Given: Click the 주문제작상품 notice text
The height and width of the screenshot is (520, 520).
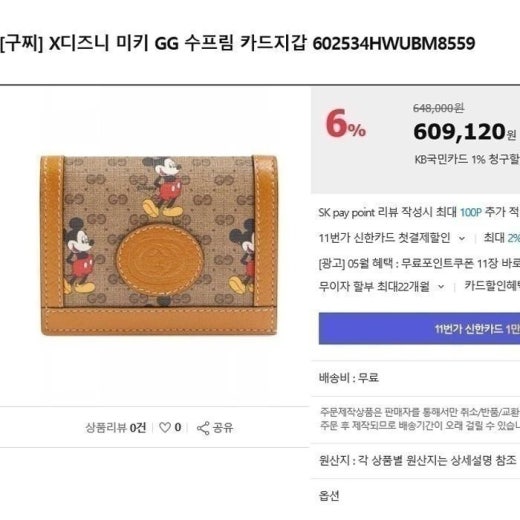Looking at the screenshot, I should (420, 419).
